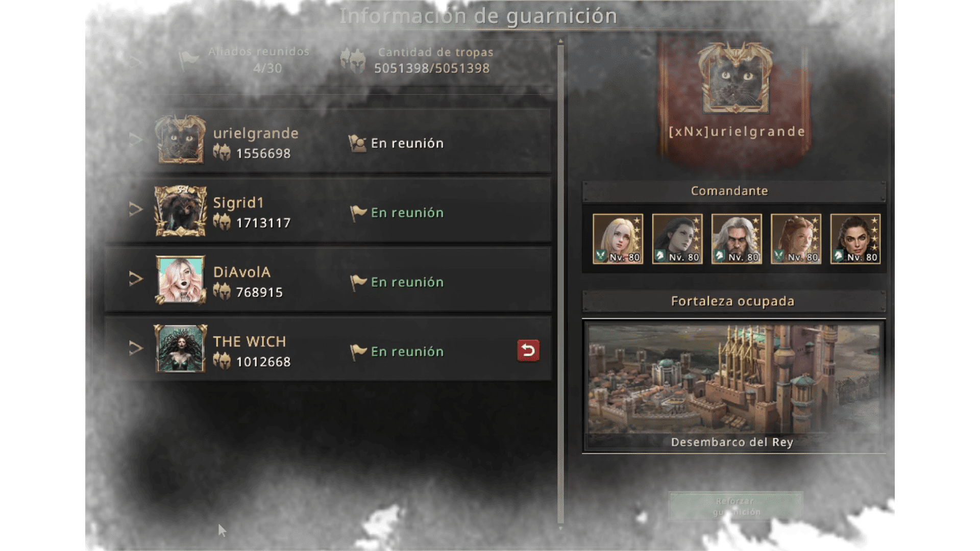Select the red-haired braided commander portrait

tap(796, 239)
